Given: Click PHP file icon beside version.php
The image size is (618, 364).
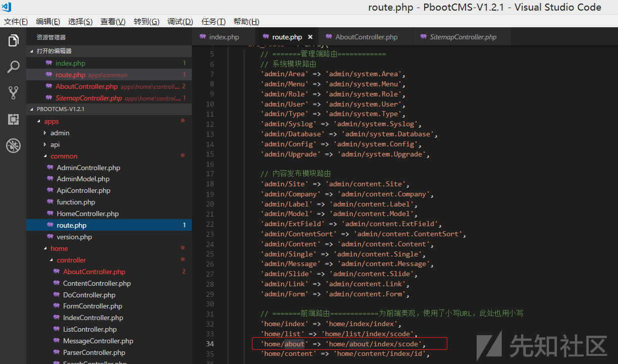Looking at the screenshot, I should (50, 237).
